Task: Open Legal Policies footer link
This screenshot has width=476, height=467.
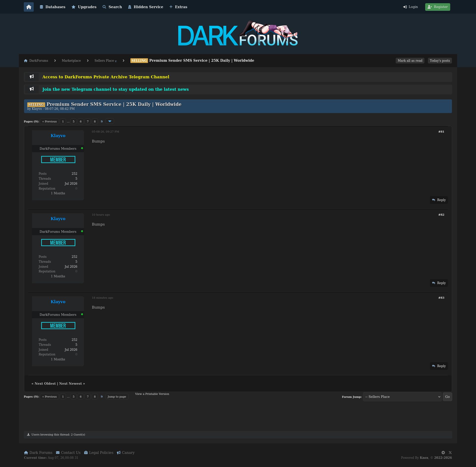Action: click(99, 453)
